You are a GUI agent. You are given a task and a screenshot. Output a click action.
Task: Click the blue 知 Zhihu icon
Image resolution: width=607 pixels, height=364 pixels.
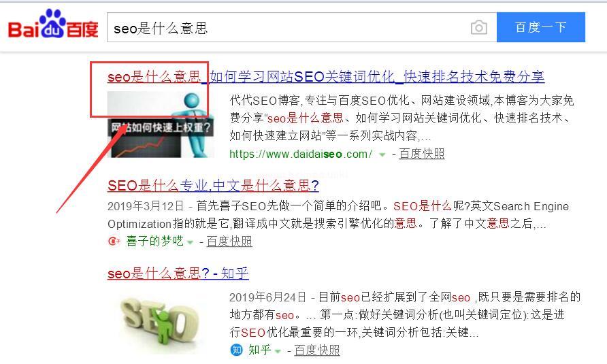pos(236,350)
